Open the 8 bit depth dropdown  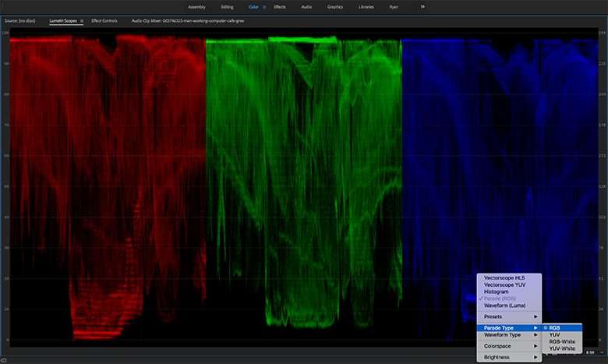[x=590, y=352]
